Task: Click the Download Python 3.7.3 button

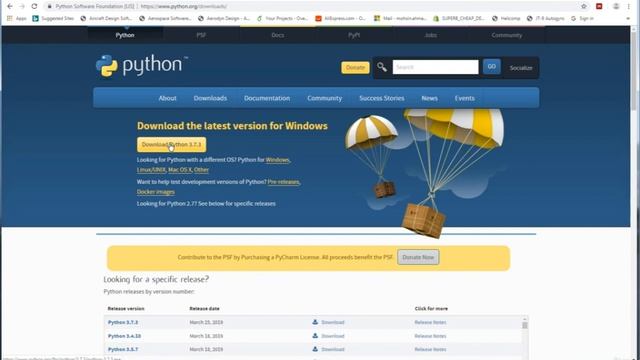Action: coord(171,144)
